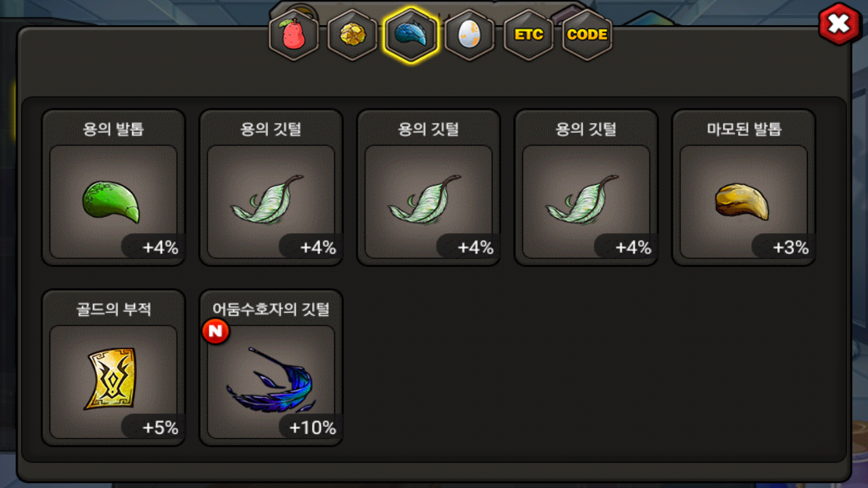
Task: Switch to the ETC tab
Action: [528, 35]
